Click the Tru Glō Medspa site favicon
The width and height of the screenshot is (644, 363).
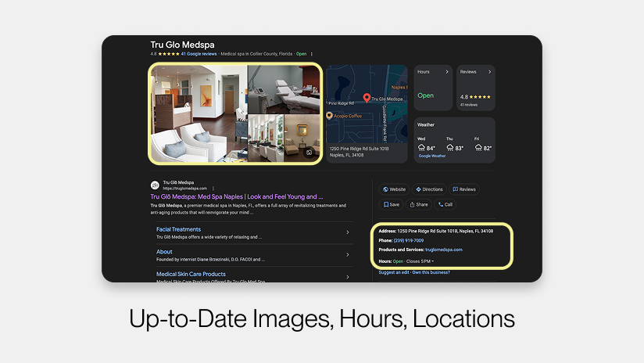point(155,185)
